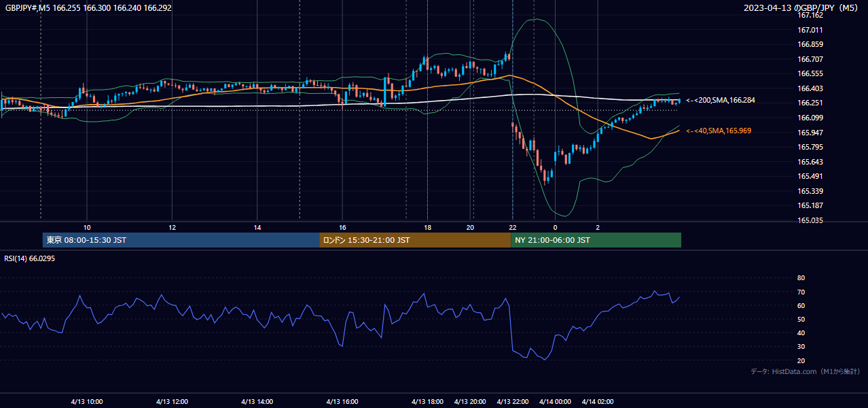This screenshot has width=868, height=408.
Task: Click price level 165.491 on the axis
Action: point(810,176)
